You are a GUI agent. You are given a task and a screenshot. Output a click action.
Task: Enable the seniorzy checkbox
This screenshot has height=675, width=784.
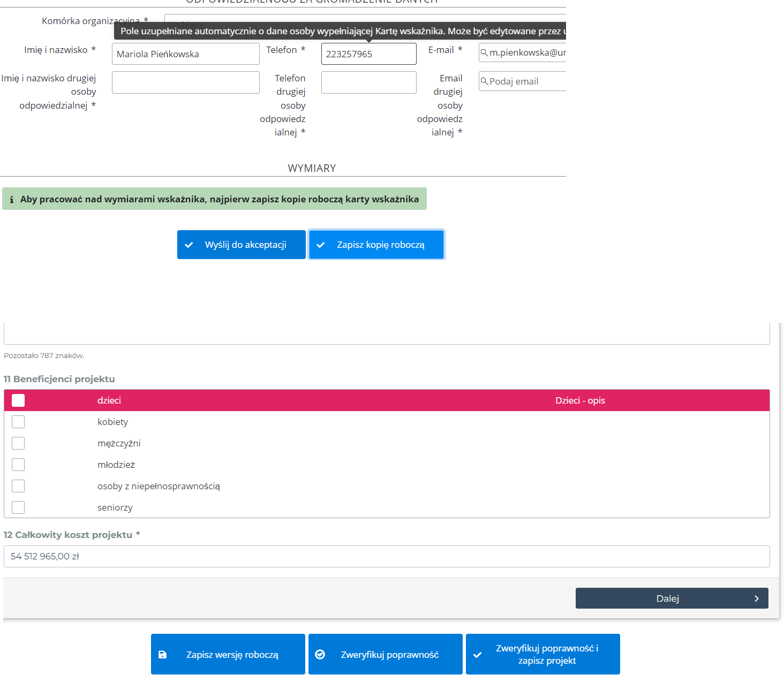pos(18,507)
